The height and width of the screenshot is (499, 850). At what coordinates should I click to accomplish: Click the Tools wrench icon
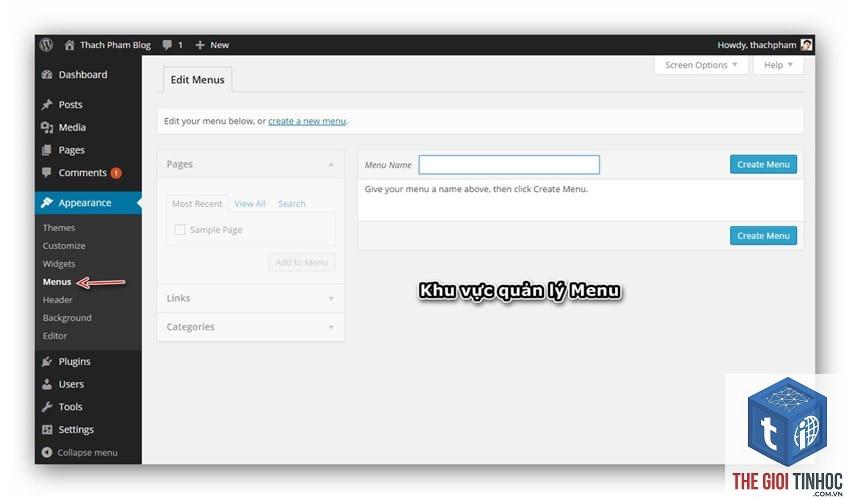tap(47, 407)
